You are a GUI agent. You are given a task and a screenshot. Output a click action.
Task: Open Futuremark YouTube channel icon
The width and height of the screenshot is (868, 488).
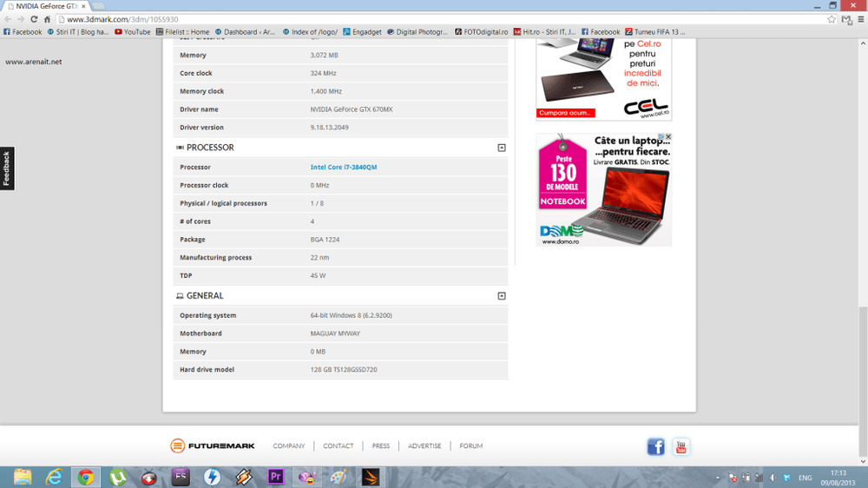(x=681, y=446)
